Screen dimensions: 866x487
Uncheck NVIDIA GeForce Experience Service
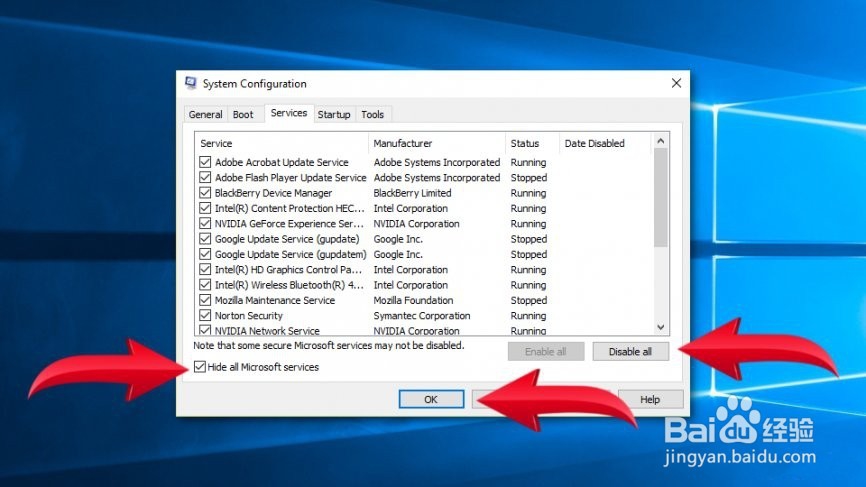tap(205, 224)
